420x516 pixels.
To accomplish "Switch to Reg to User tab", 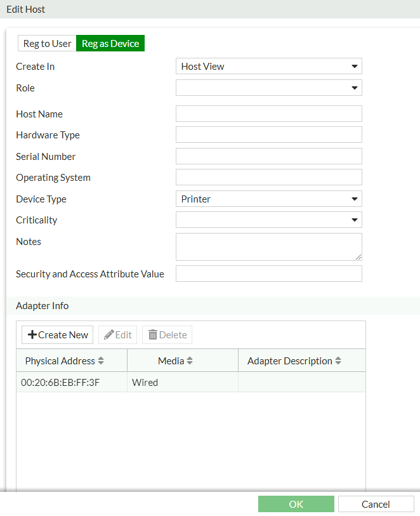I will [x=47, y=44].
